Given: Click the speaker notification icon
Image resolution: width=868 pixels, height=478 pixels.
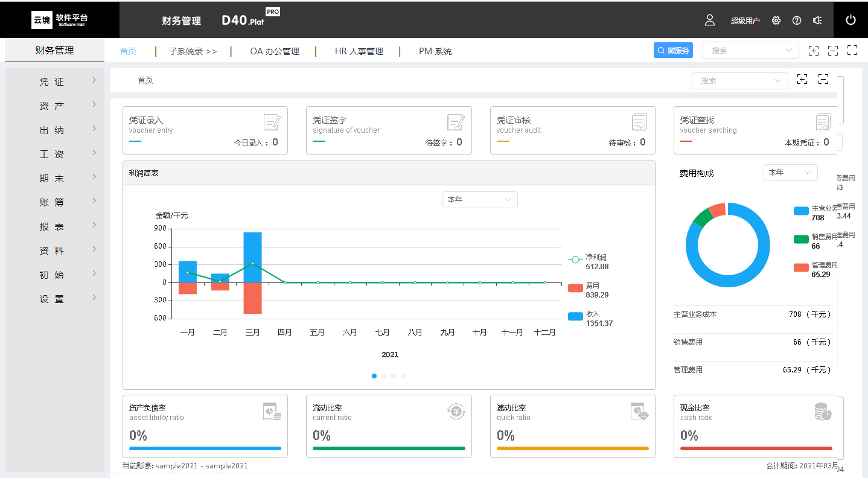Looking at the screenshot, I should pyautogui.click(x=817, y=21).
